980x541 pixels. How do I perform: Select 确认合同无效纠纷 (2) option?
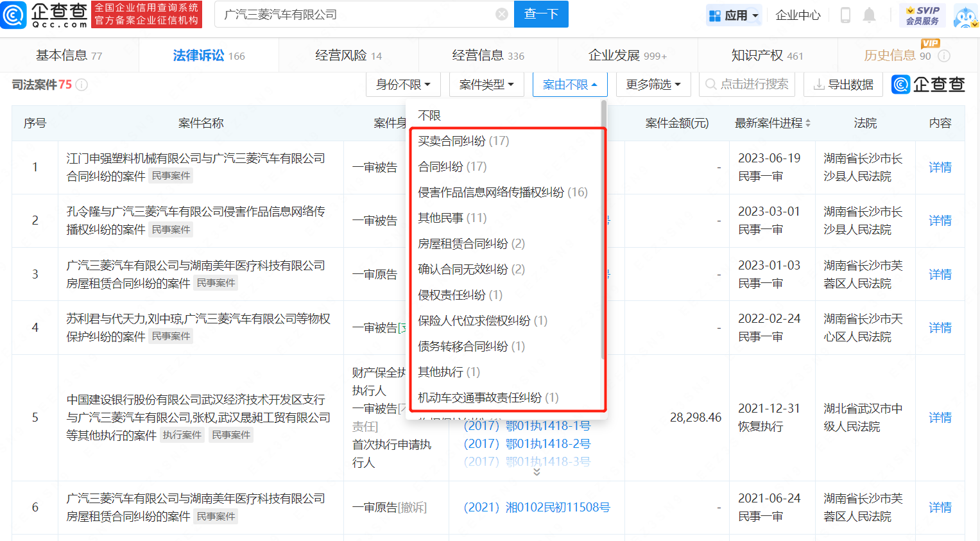click(471, 270)
